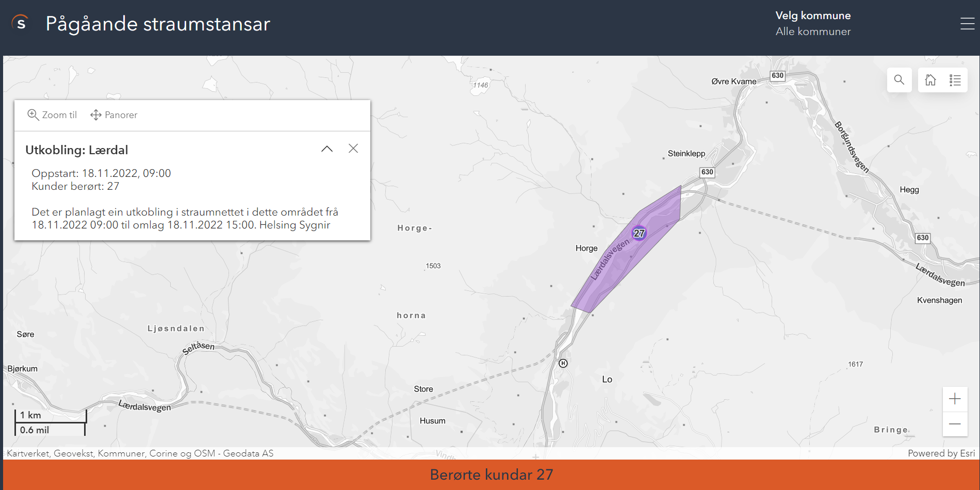This screenshot has height=490, width=980.
Task: Click the 27 outage cluster marker
Action: [x=639, y=233]
